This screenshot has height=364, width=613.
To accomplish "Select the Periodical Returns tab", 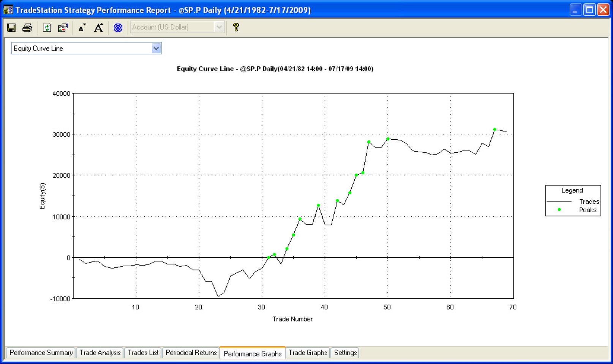I will click(191, 353).
